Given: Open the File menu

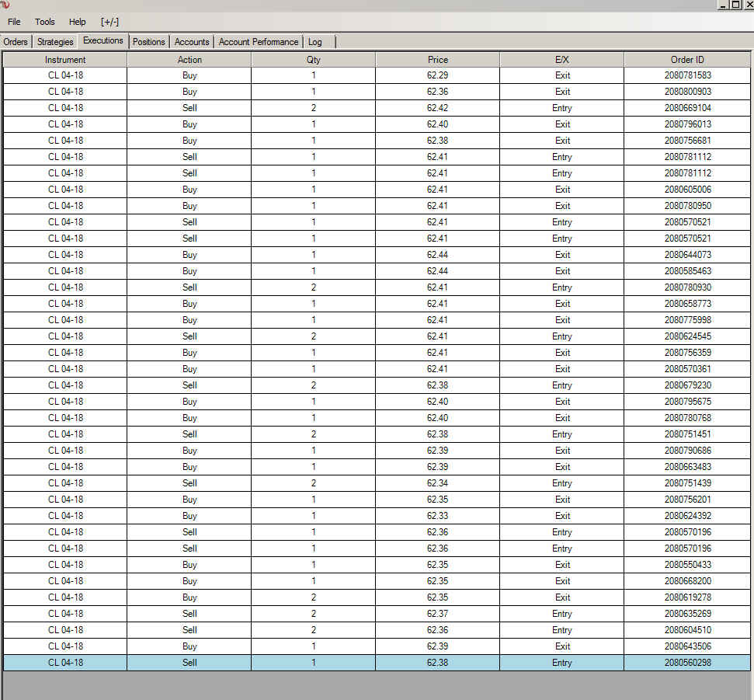Looking at the screenshot, I should (x=14, y=22).
